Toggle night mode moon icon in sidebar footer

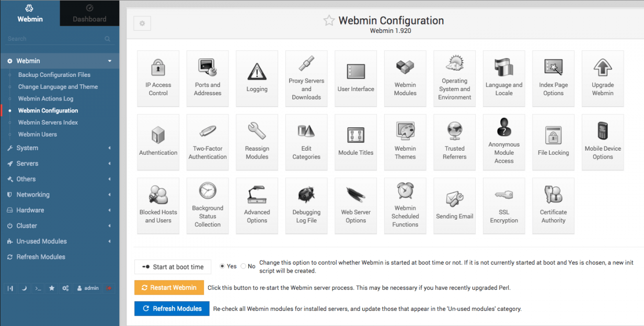24,288
